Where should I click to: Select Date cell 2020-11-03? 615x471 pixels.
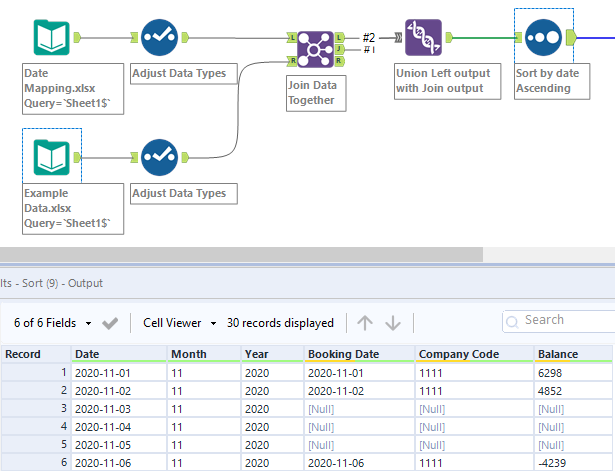(x=119, y=409)
